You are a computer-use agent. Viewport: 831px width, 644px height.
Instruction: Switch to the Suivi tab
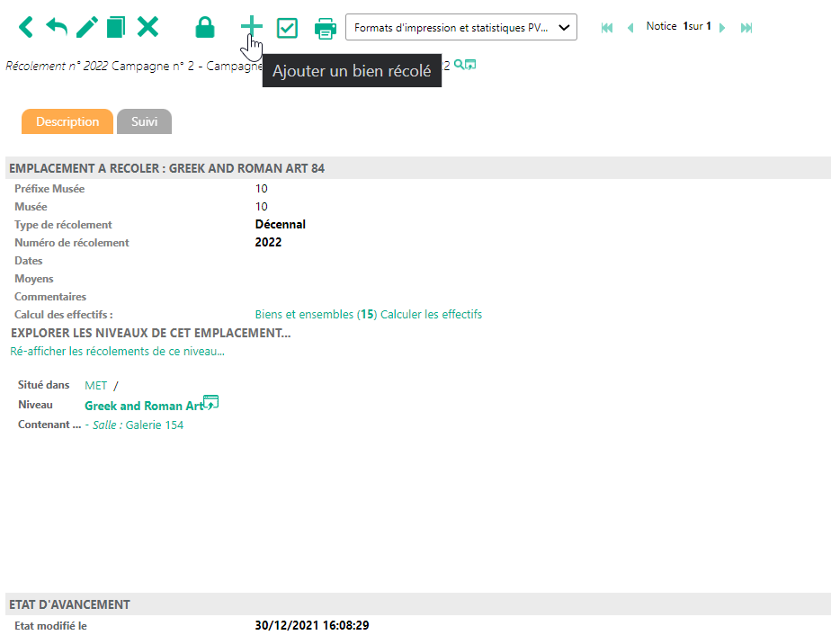(x=144, y=121)
